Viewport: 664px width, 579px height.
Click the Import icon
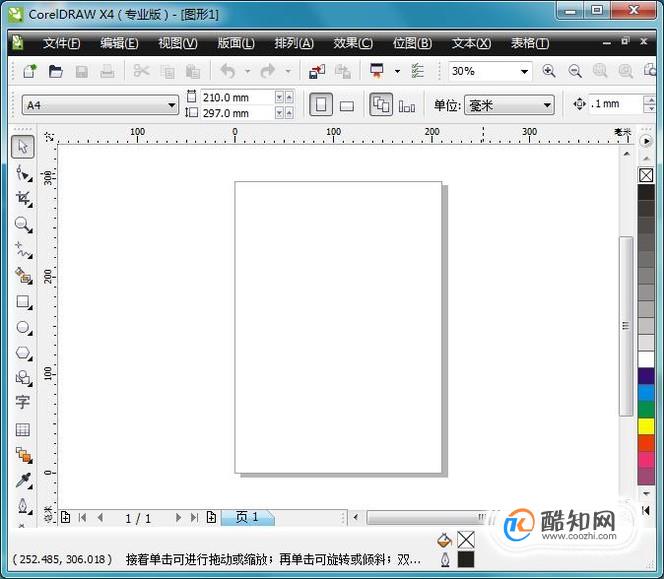(317, 71)
